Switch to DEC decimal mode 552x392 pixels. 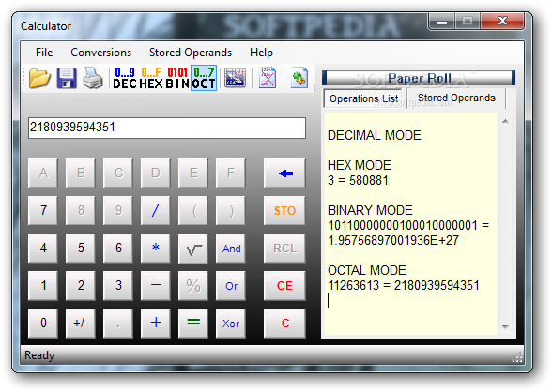125,78
